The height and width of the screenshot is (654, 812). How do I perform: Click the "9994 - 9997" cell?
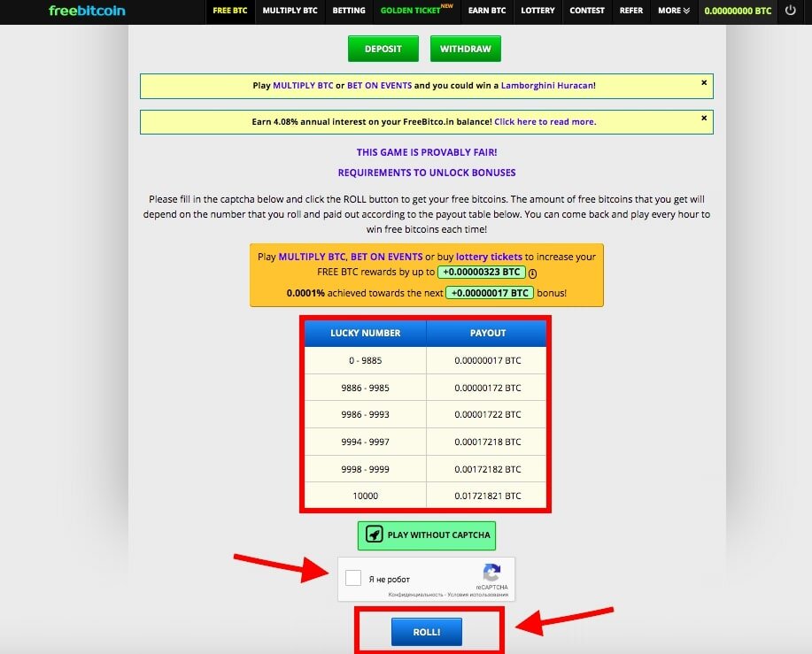365,442
